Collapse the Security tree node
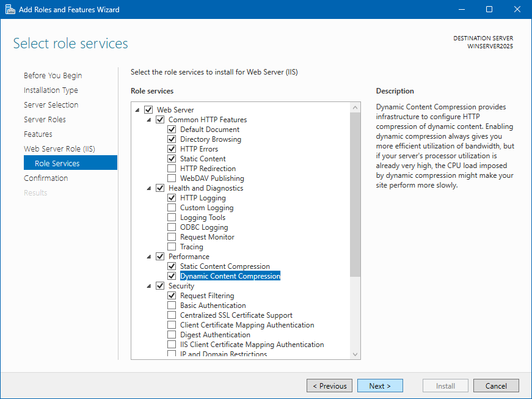The height and width of the screenshot is (399, 532). pyautogui.click(x=149, y=286)
